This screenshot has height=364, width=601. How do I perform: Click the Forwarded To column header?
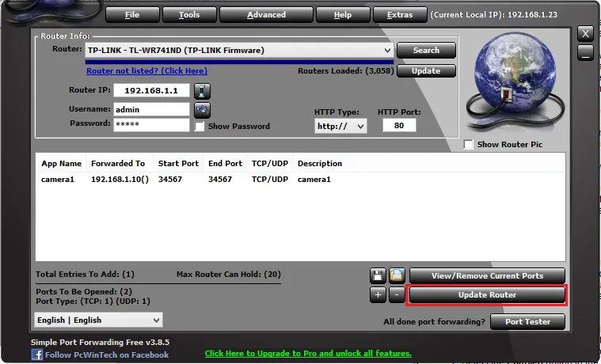click(120, 163)
